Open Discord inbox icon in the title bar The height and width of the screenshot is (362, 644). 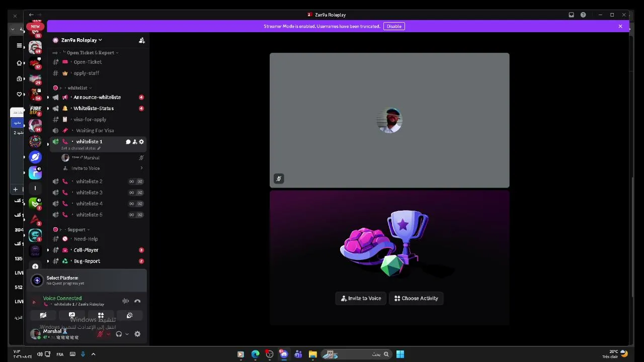pyautogui.click(x=571, y=15)
